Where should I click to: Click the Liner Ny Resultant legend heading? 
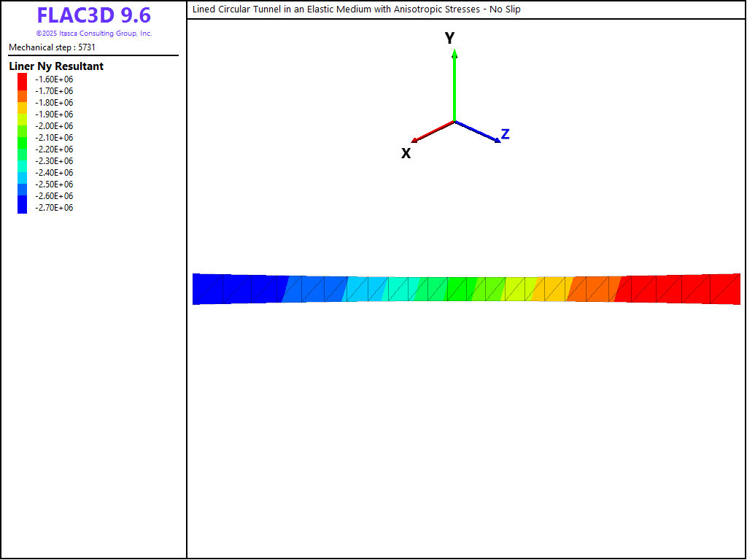click(x=56, y=66)
